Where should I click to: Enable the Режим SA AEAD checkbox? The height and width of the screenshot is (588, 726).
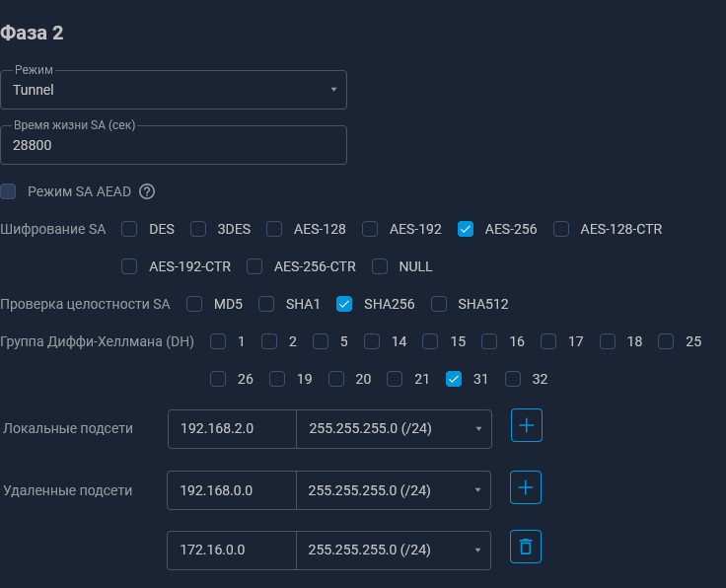click(9, 191)
